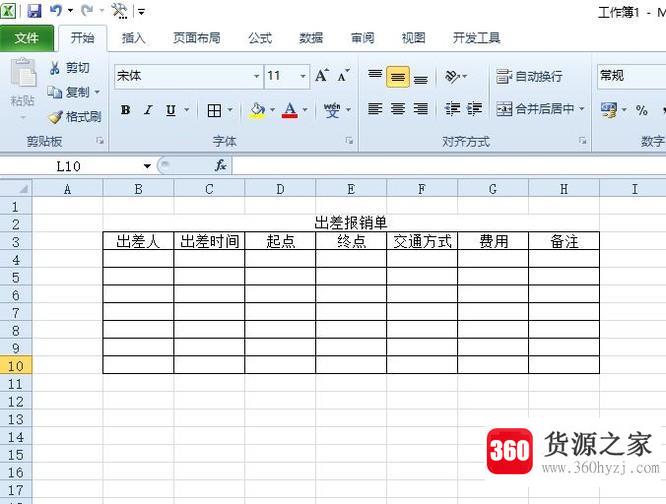Decrease font size with small A icon
Viewport: 666px width, 504px height.
pyautogui.click(x=343, y=76)
